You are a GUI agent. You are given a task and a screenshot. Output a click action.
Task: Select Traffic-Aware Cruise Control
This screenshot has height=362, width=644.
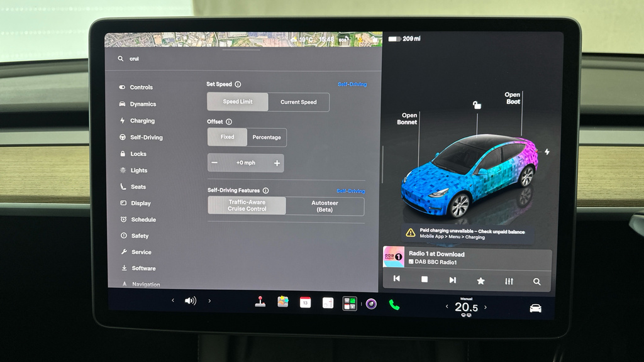coord(247,206)
